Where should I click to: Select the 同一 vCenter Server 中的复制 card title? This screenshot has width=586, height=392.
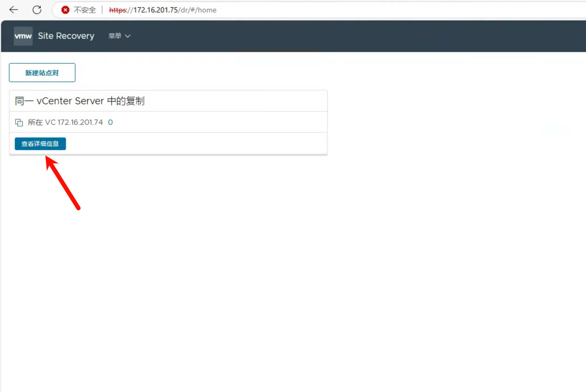(x=80, y=101)
